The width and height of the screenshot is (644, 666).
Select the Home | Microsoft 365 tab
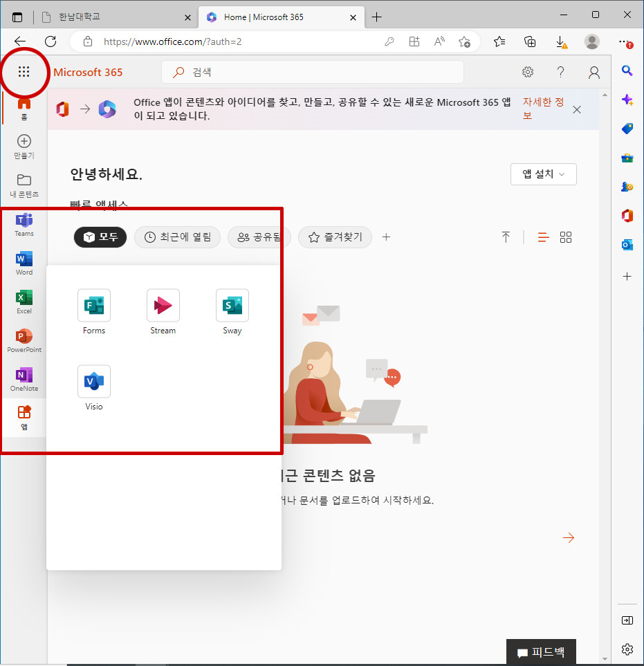(x=282, y=17)
